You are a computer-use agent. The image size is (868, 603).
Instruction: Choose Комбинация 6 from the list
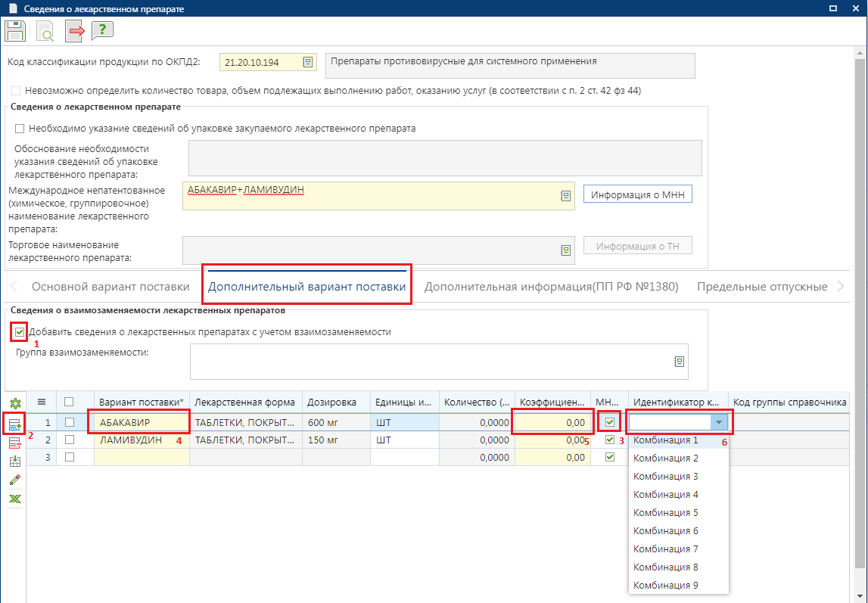pos(679,531)
